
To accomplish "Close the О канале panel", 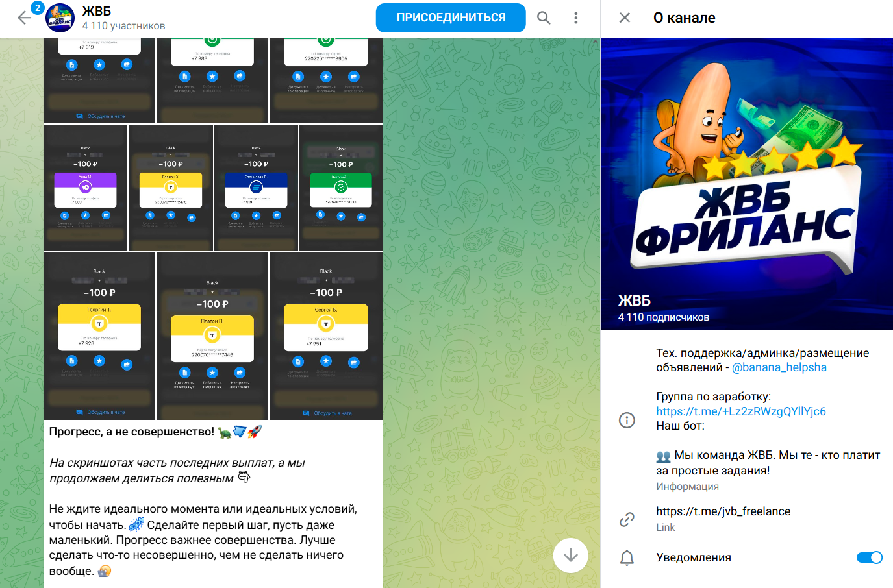I will click(x=625, y=18).
